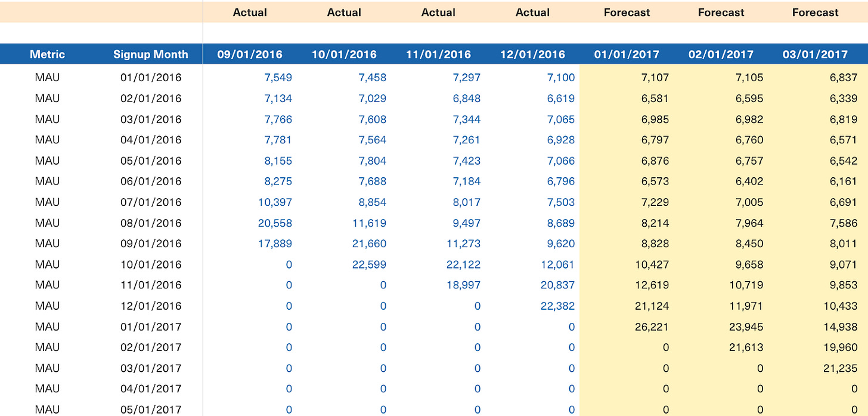Select MAU cell in the 11/01/2016 row

pyautogui.click(x=47, y=285)
